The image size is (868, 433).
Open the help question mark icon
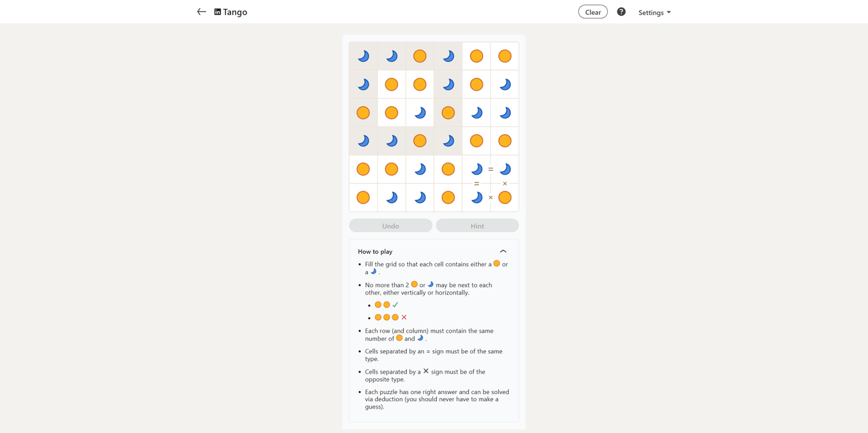click(621, 12)
